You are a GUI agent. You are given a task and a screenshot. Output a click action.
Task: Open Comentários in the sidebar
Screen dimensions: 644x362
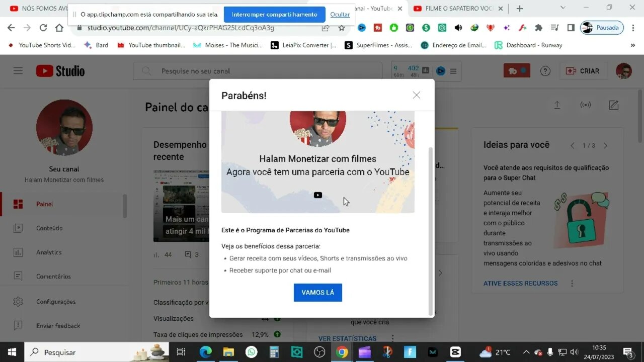(62, 277)
